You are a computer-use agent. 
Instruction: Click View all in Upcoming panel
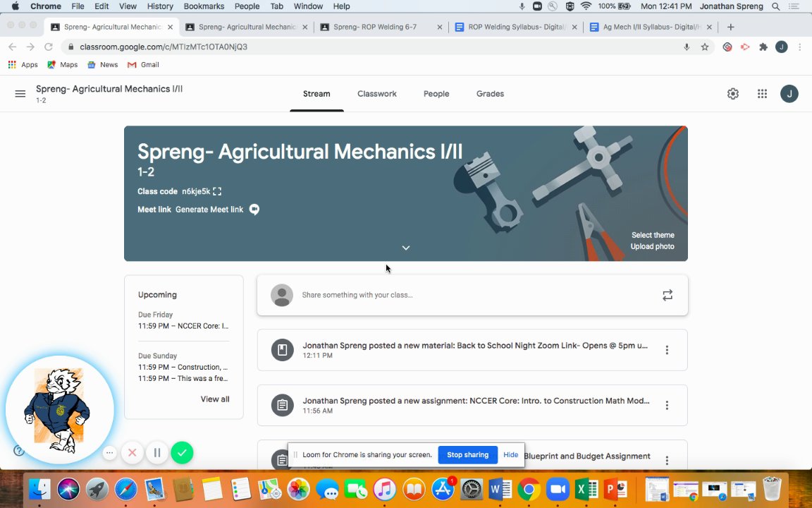215,399
